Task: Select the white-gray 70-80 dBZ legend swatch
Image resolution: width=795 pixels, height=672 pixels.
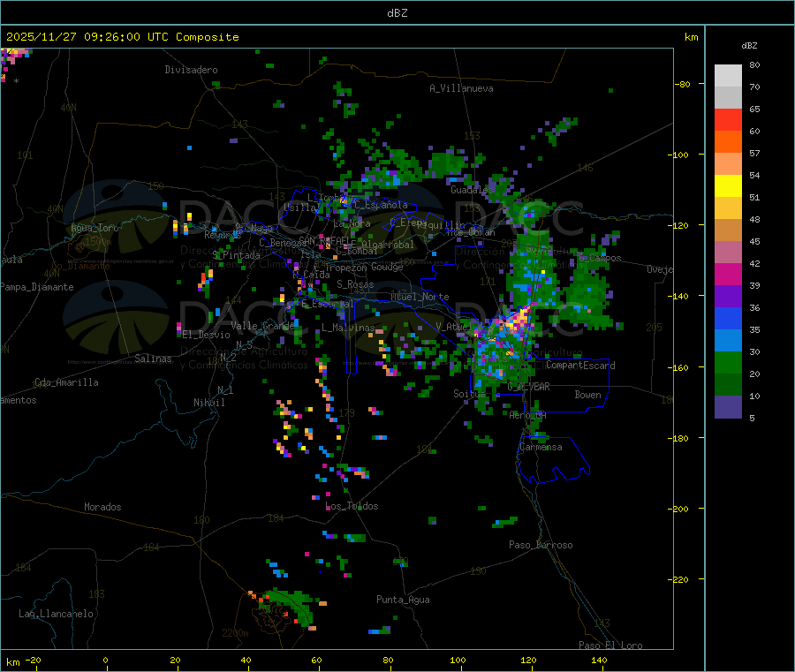Action: [x=728, y=76]
